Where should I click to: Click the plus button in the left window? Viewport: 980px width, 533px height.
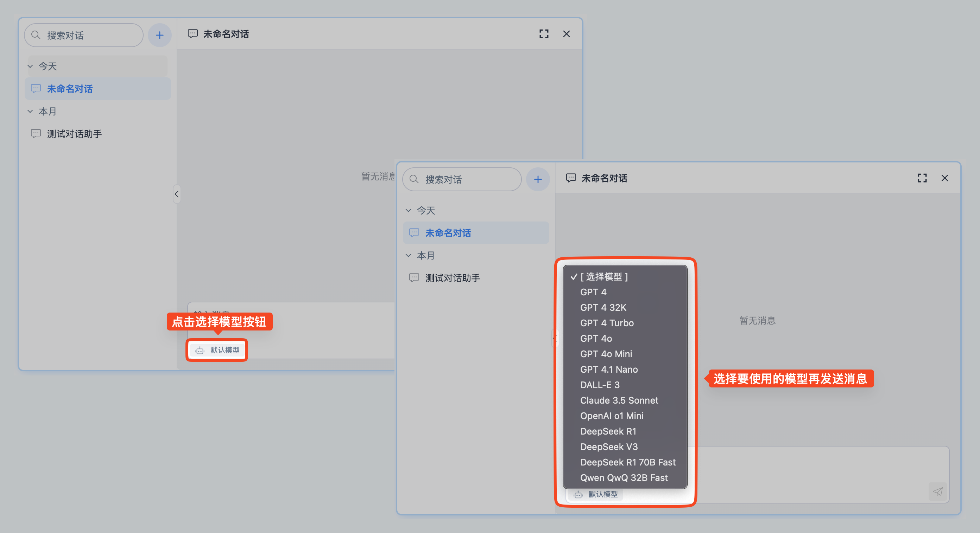159,36
